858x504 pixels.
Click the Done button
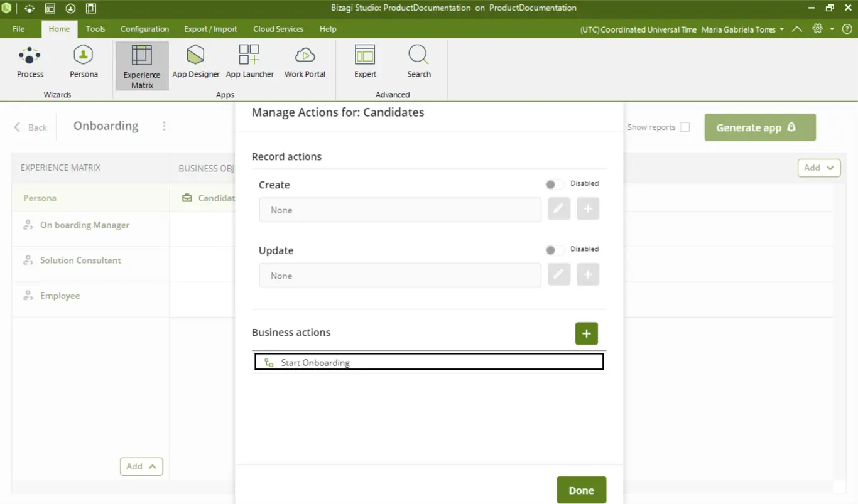click(582, 490)
